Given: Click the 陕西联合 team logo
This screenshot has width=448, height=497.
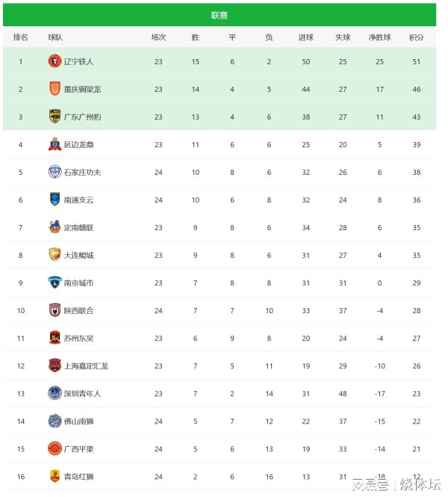Looking at the screenshot, I should click(x=55, y=310).
